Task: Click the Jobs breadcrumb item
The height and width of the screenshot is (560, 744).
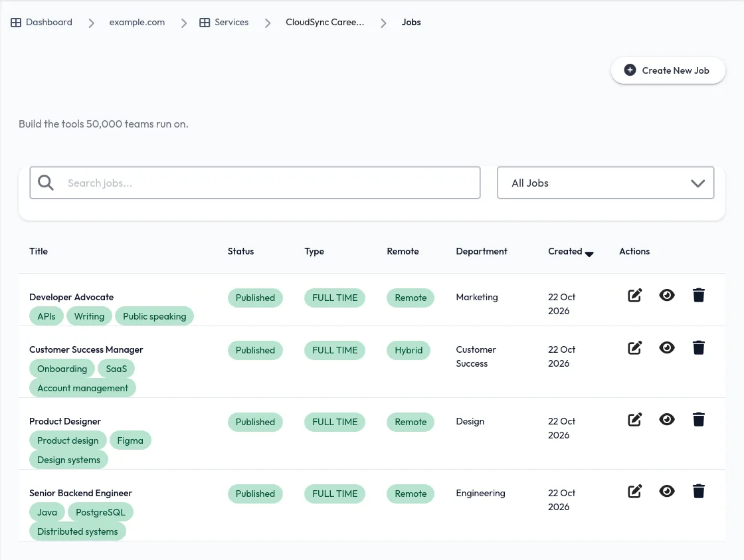Action: [x=411, y=23]
